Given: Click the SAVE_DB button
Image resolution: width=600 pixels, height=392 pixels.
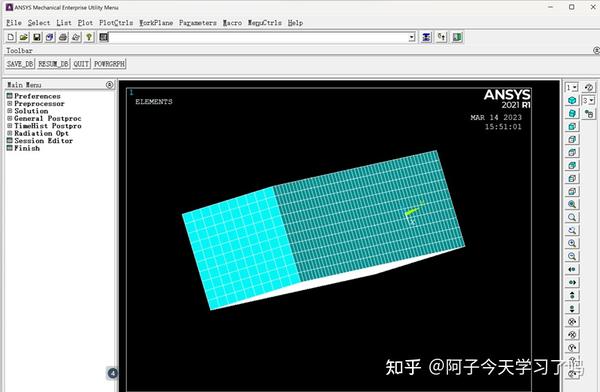Looking at the screenshot, I should (x=20, y=64).
